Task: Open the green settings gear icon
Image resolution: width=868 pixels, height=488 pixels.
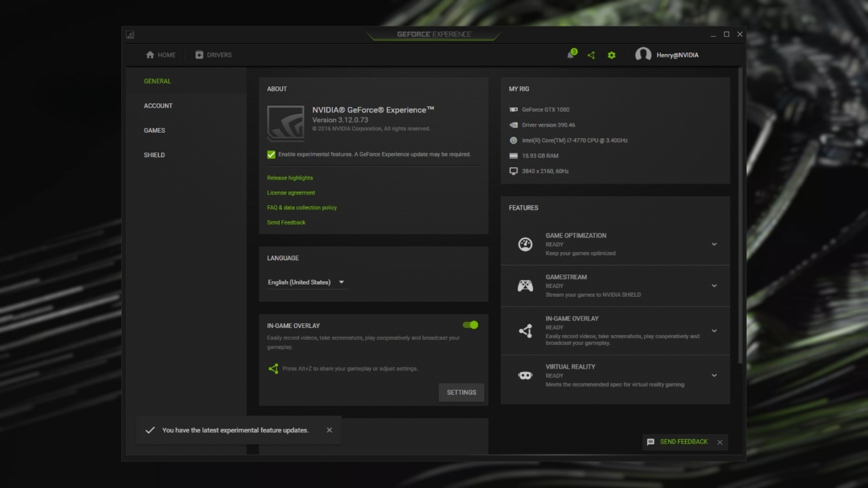Action: [x=612, y=55]
